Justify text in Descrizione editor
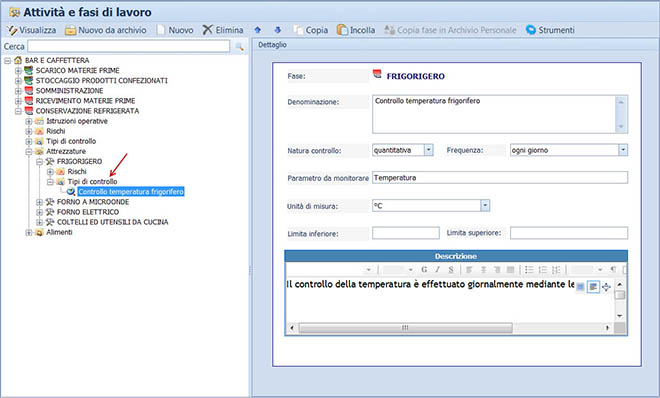This screenshot has width=660, height=398. [511, 270]
